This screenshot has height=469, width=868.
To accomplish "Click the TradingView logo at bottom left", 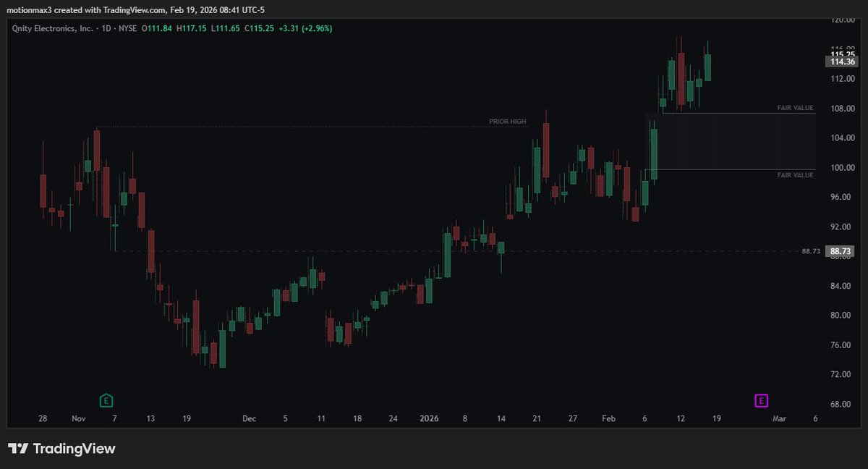I will 61,449.
